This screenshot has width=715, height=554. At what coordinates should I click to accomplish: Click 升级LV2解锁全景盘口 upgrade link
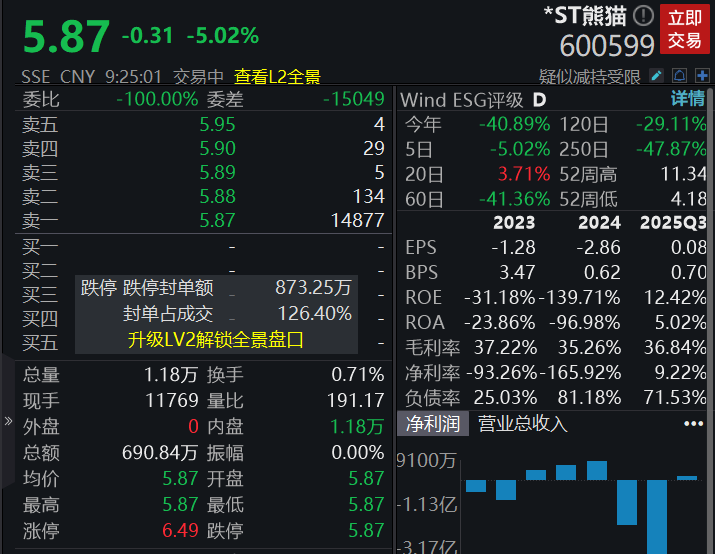click(215, 340)
